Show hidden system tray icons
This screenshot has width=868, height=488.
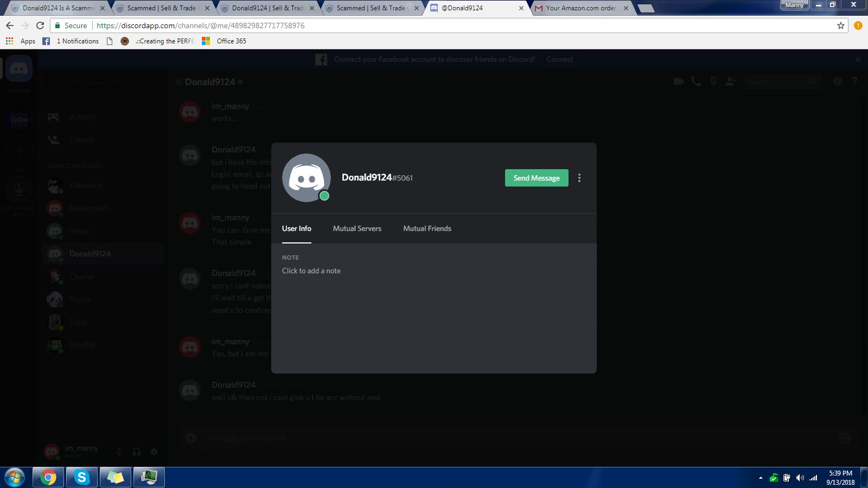click(761, 478)
